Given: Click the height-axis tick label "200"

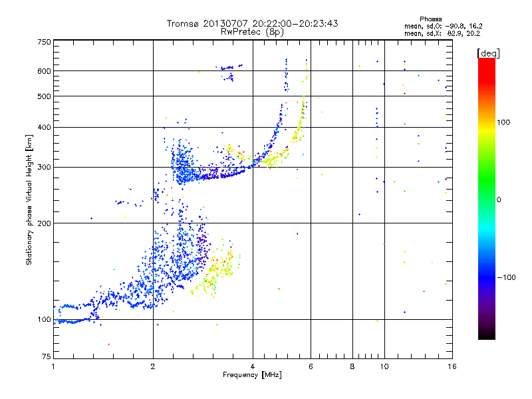Looking at the screenshot, I should coord(44,223).
